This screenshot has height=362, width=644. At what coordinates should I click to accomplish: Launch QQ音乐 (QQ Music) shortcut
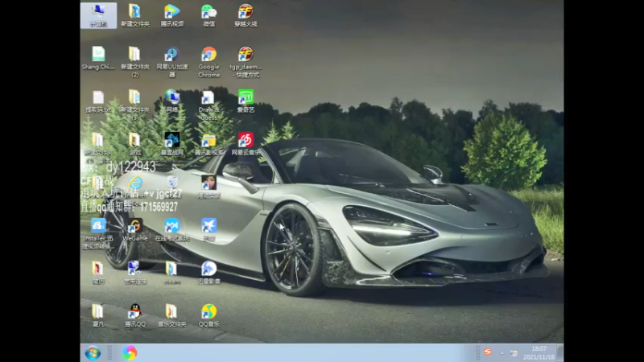coord(208,315)
